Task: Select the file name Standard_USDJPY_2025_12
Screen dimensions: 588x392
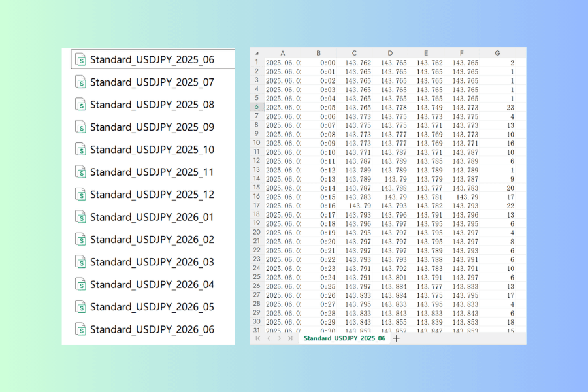Action: (x=152, y=195)
